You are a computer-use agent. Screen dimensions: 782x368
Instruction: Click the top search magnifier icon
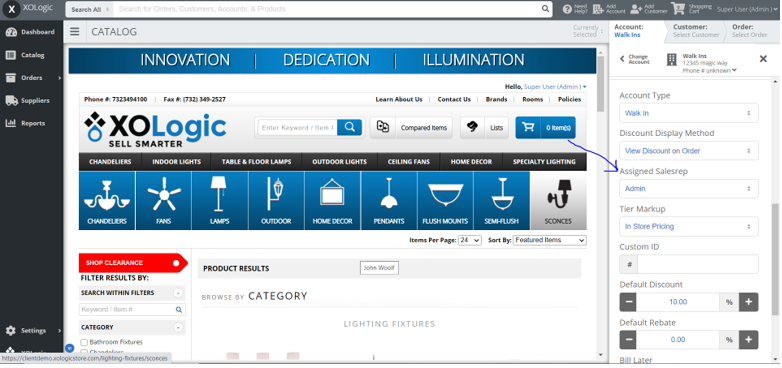click(x=546, y=9)
